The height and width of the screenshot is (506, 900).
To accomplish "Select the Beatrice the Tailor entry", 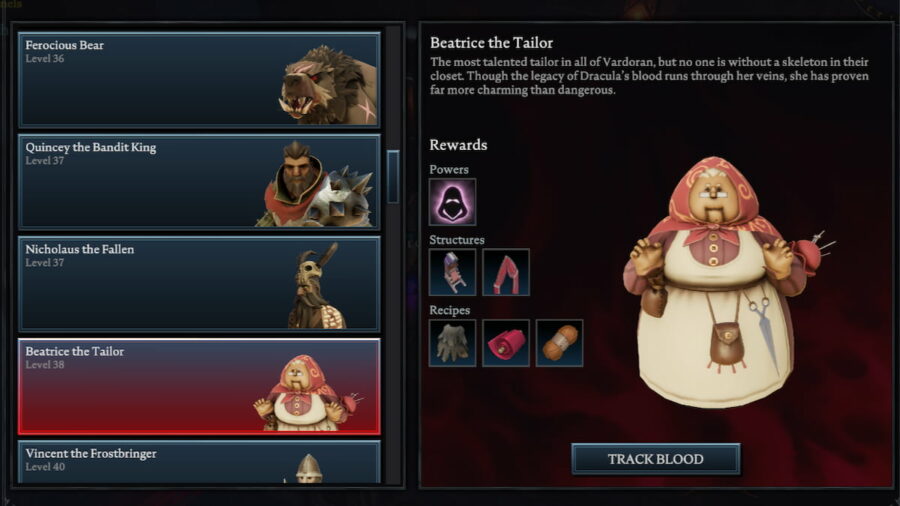I will 199,386.
